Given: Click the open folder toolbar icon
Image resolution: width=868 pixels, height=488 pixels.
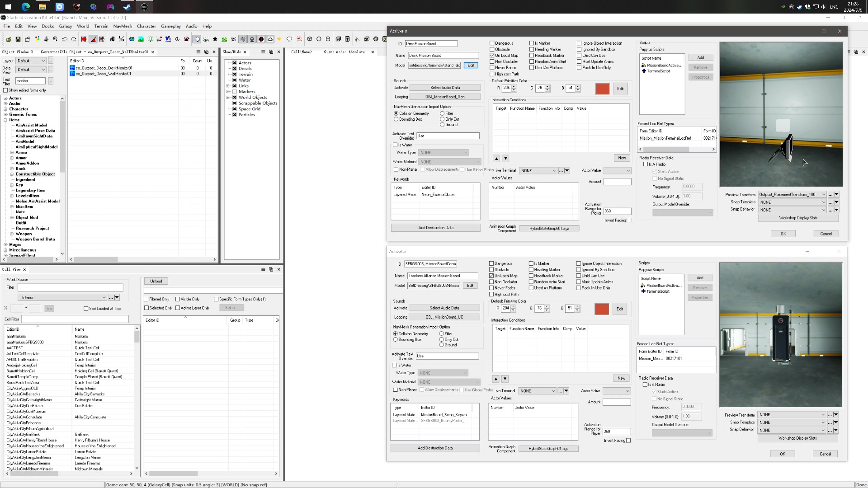Looking at the screenshot, I should 9,39.
